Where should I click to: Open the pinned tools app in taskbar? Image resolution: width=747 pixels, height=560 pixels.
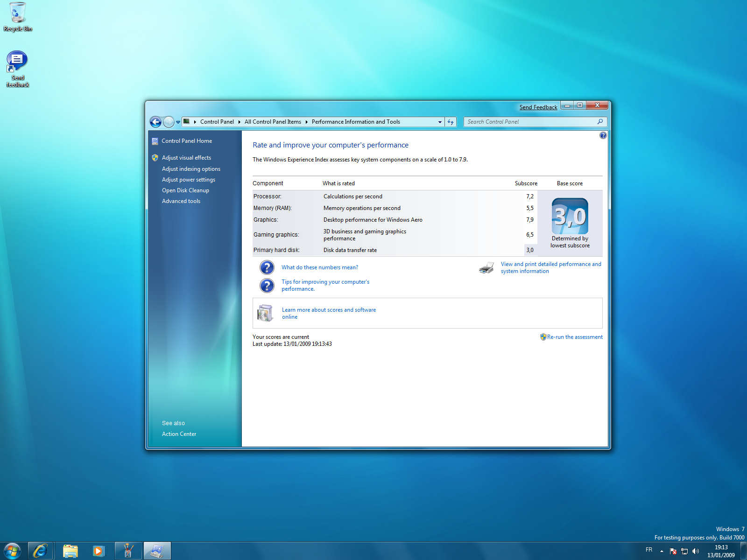click(128, 551)
